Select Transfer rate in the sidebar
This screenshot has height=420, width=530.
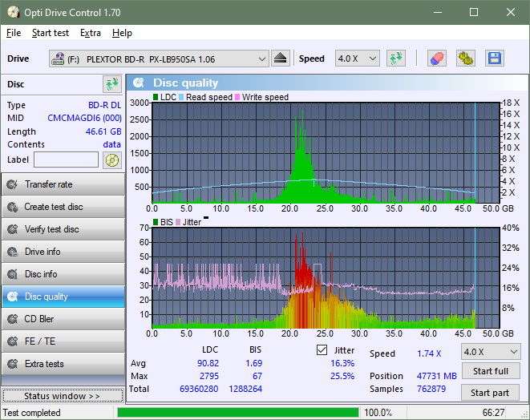(63, 184)
